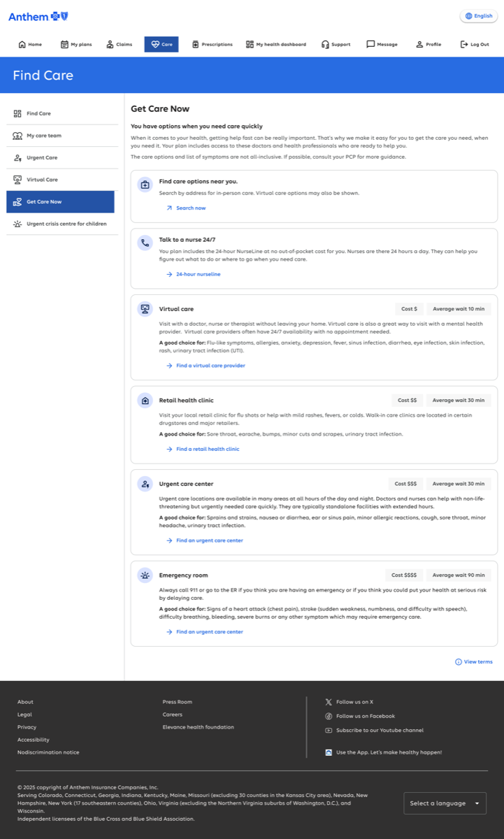The height and width of the screenshot is (839, 504).
Task: Click the Search now link
Action: pos(186,208)
